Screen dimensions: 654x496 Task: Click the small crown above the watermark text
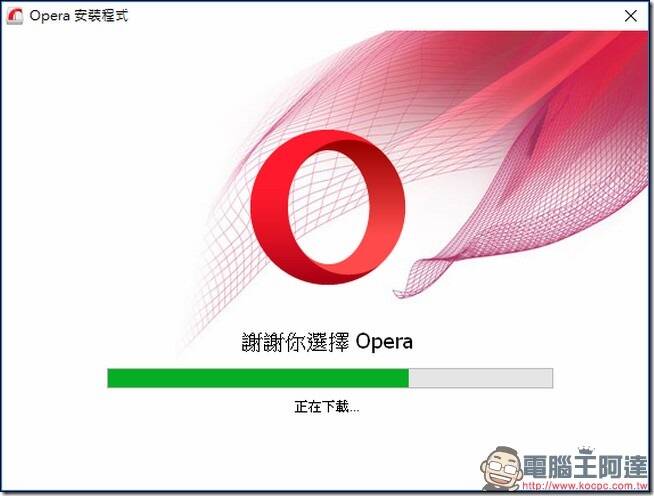point(586,450)
